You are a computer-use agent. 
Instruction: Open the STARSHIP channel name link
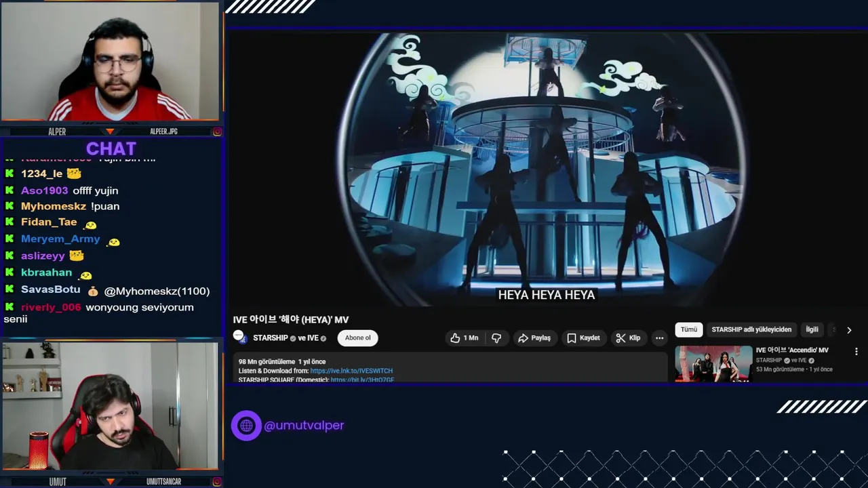[271, 338]
